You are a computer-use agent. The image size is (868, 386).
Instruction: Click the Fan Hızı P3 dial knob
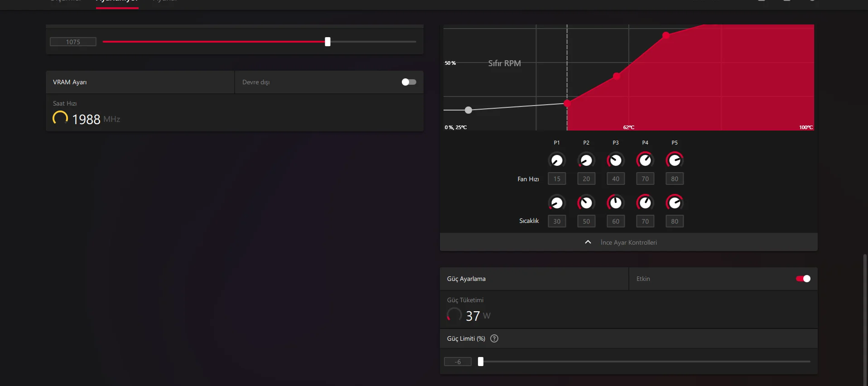616,160
